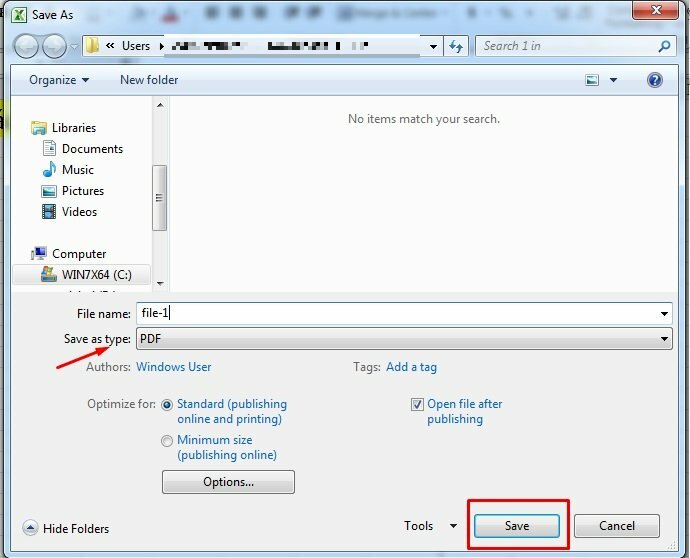Click the folder icon in the address bar

tap(92, 45)
